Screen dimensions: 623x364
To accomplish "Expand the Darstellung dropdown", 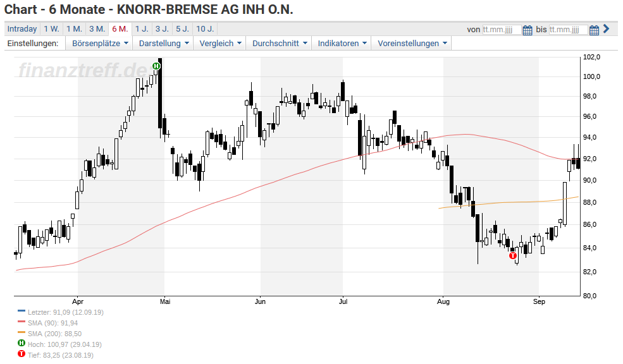I will pyautogui.click(x=163, y=43).
